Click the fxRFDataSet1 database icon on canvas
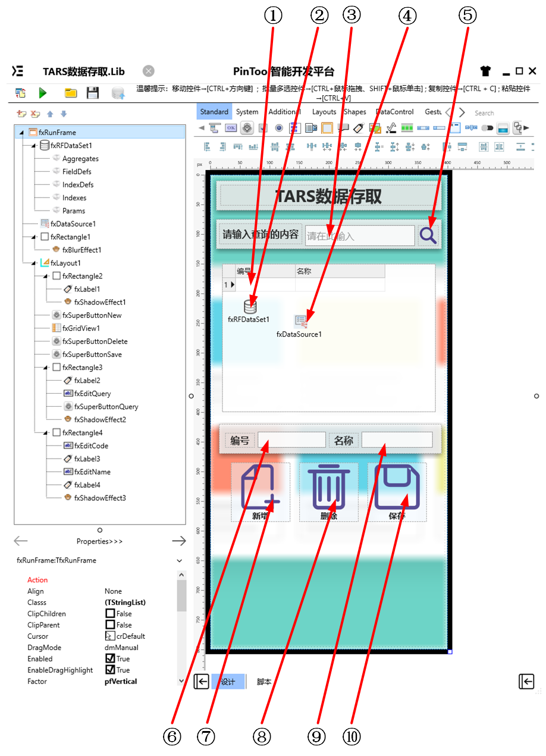Image resolution: width=546 pixels, height=756 pixels. click(x=250, y=306)
